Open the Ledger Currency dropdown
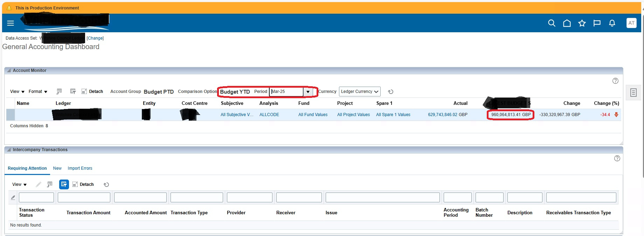This screenshot has width=644, height=236. [x=360, y=92]
